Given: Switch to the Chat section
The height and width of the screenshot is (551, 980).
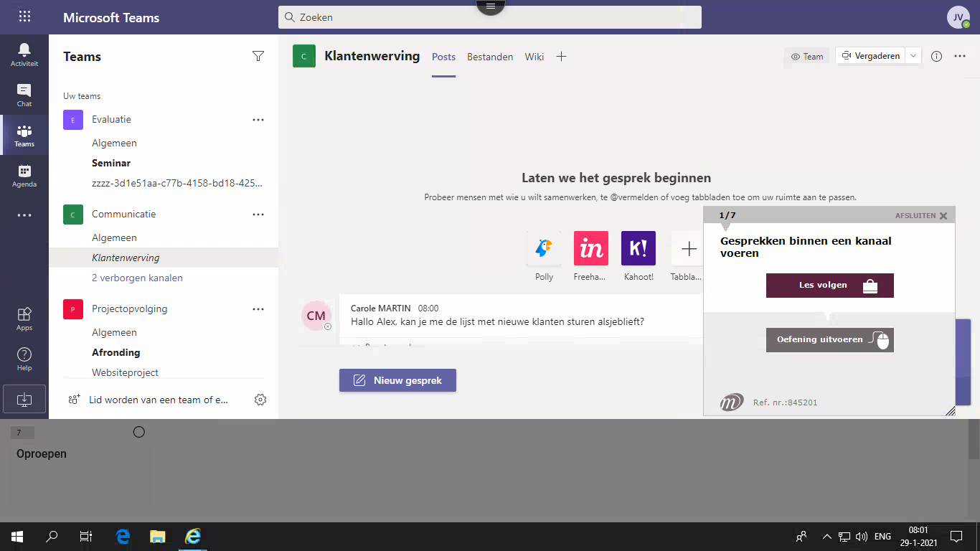Looking at the screenshot, I should [24, 93].
